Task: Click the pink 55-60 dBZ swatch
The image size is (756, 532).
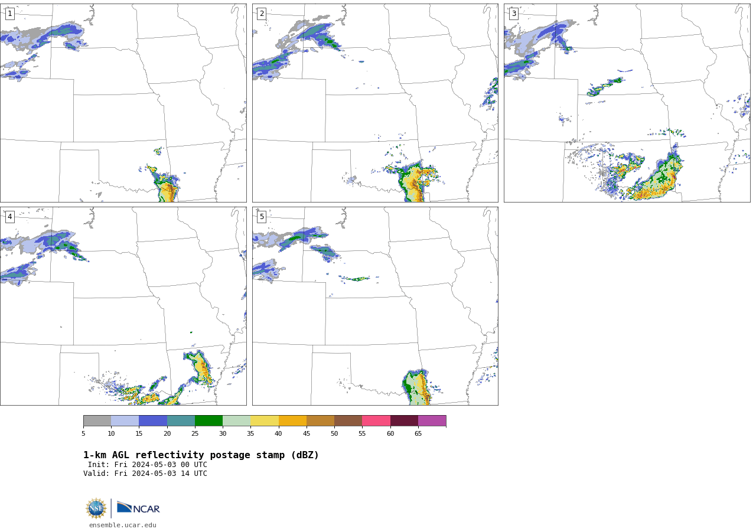Action: (x=376, y=421)
